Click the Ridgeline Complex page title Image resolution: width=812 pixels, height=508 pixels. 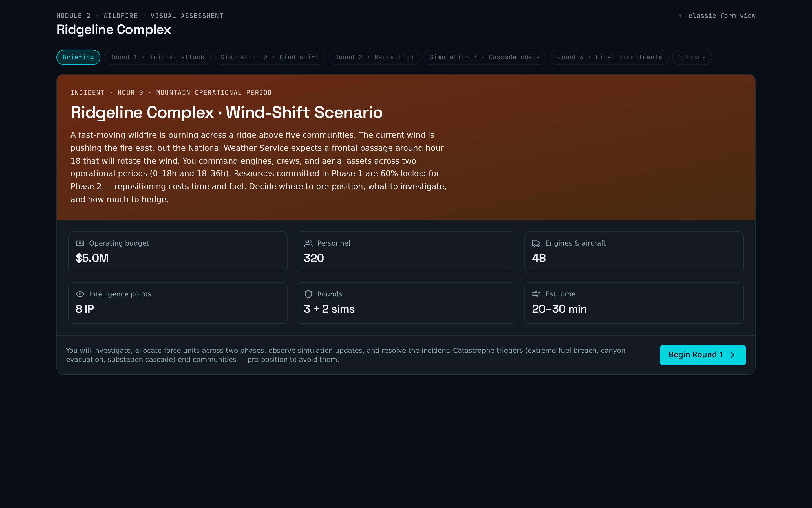113,30
